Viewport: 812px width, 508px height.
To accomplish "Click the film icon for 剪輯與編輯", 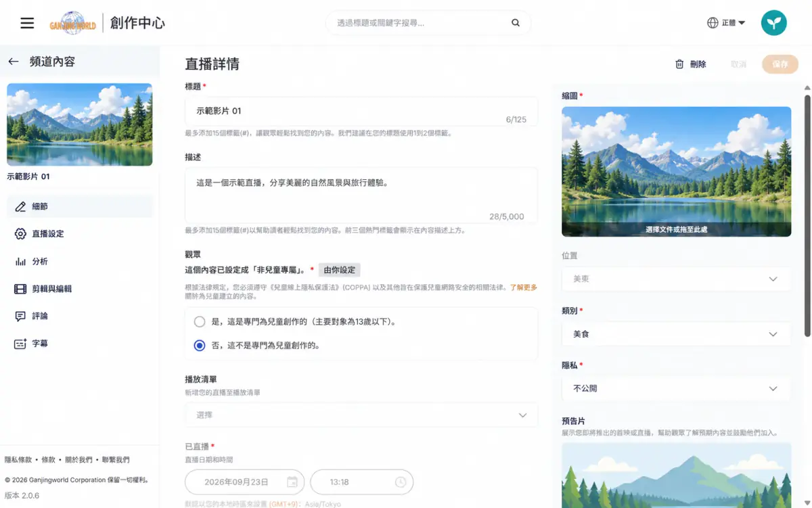I will tap(20, 289).
